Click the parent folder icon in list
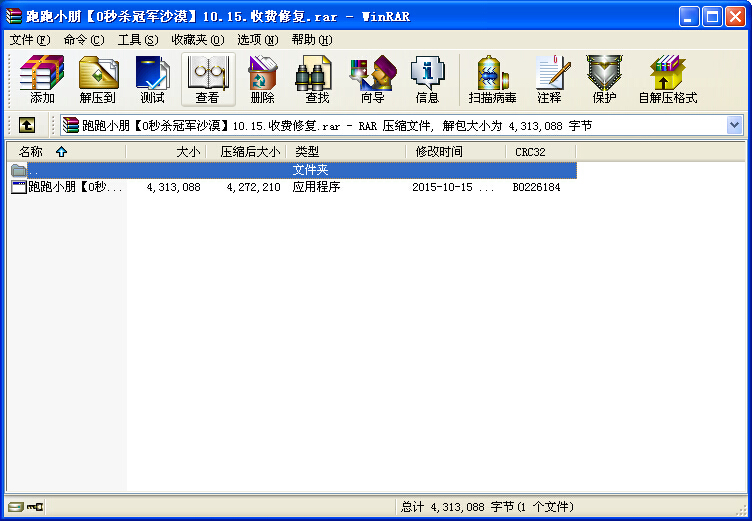The width and height of the screenshot is (752, 521). click(19, 170)
